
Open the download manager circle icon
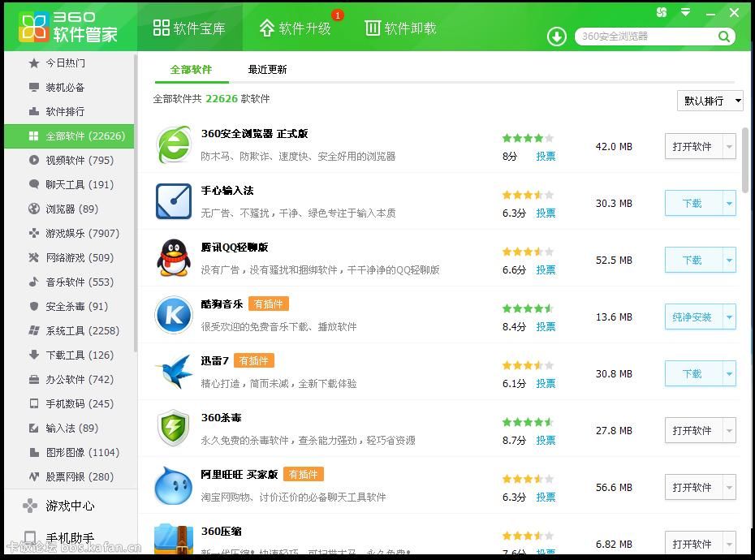click(556, 36)
